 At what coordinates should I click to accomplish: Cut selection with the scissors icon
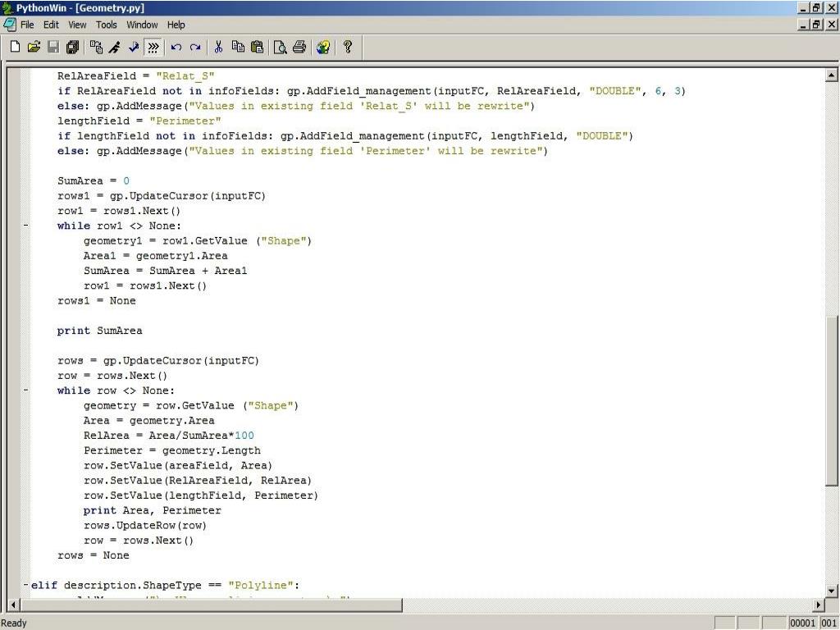pos(218,47)
